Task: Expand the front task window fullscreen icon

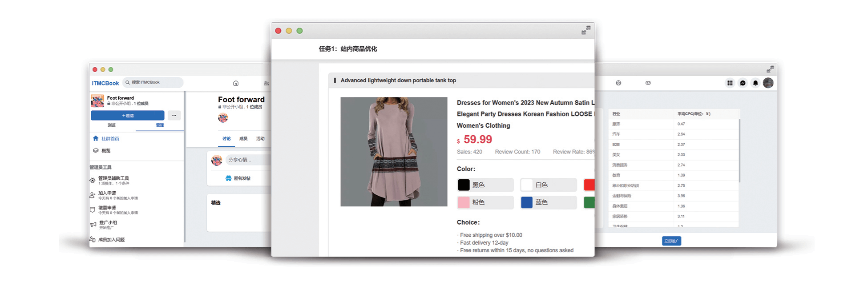Action: [x=586, y=30]
